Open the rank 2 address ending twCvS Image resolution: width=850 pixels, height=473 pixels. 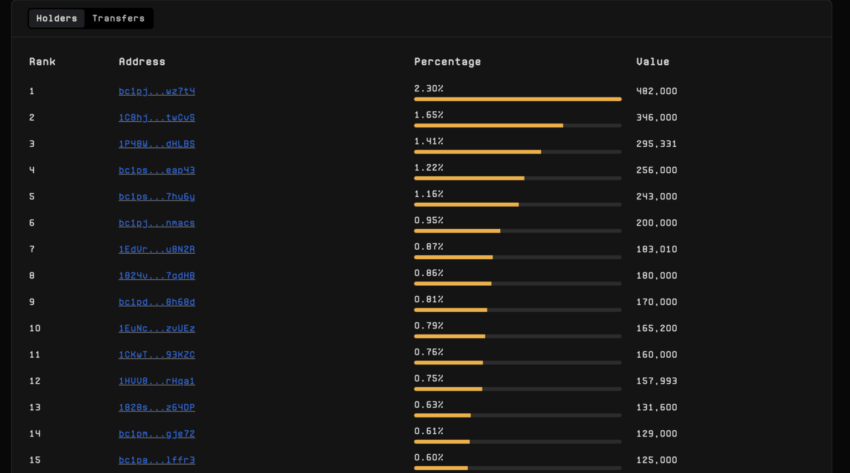coord(157,118)
